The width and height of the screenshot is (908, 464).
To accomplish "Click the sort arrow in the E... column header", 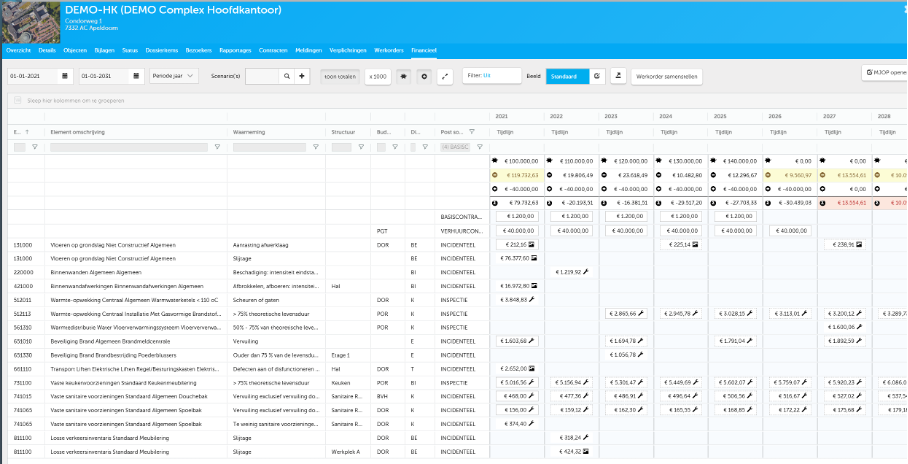I will coord(27,132).
